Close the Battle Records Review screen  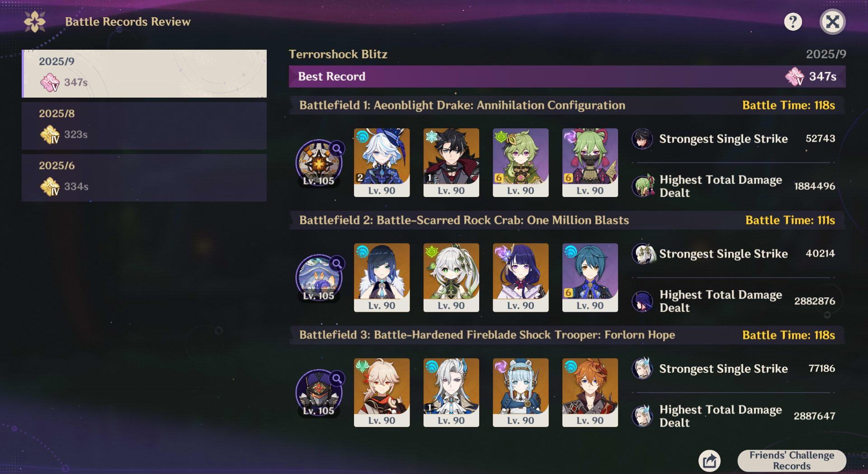[x=832, y=22]
